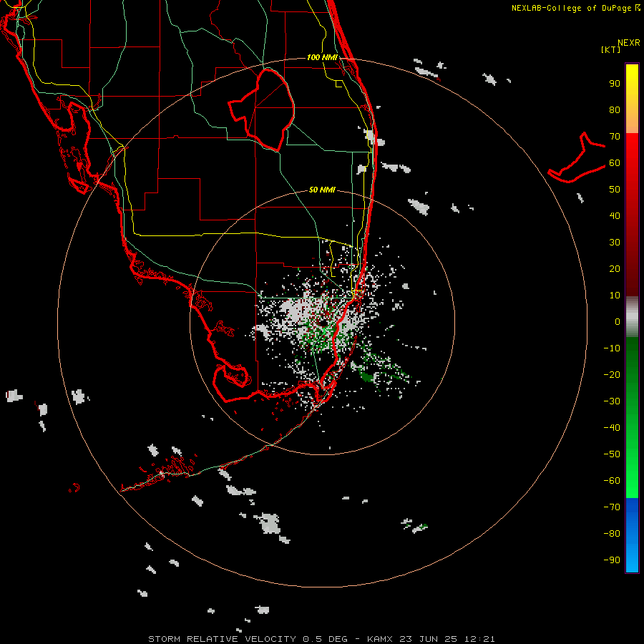The height and width of the screenshot is (644, 644).
Task: Click the "NEXLAB-College of DuPage" header text
Action: point(571,8)
